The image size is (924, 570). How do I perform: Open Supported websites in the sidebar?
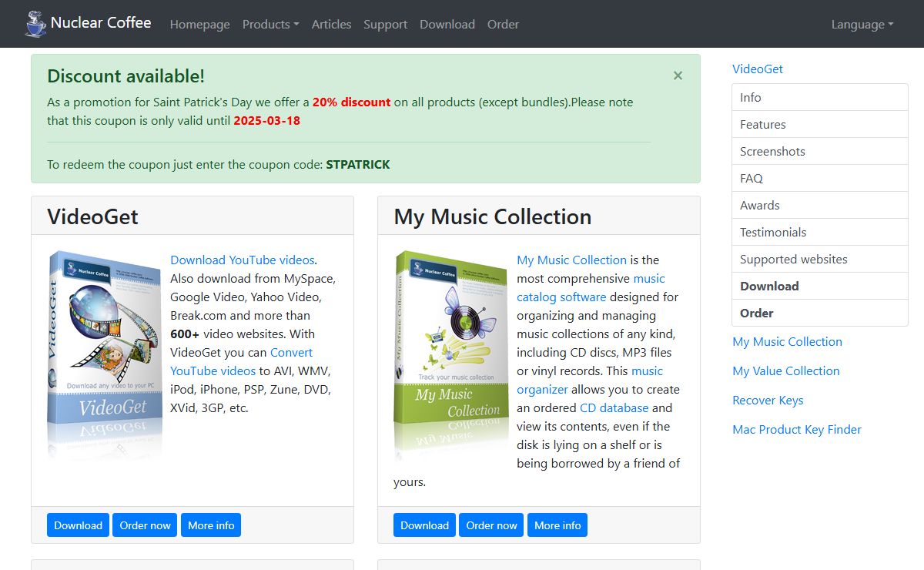(x=820, y=259)
